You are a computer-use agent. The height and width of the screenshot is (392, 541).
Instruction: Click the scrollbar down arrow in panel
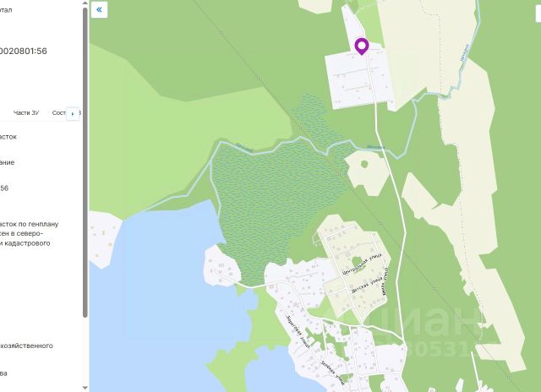click(85, 389)
